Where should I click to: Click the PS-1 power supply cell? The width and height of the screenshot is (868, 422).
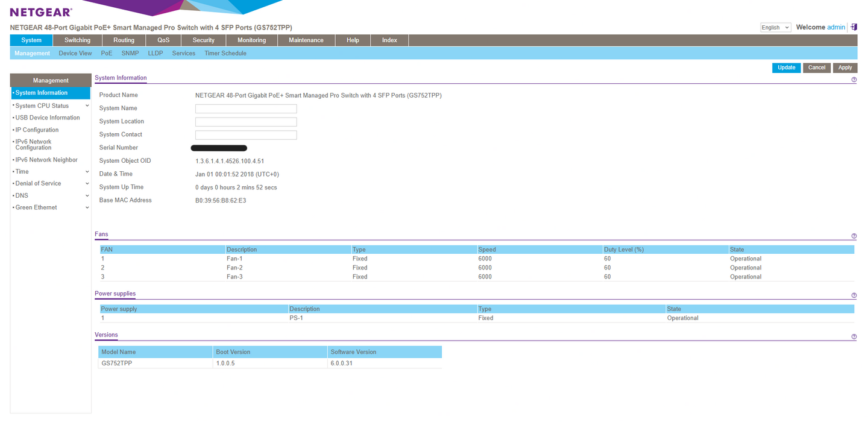[296, 318]
